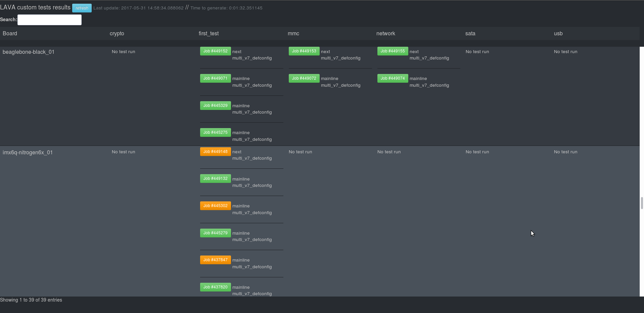Viewport: 644px width, 313px height.
Task: Click "No test run" in imx6q crypto cell
Action: tap(123, 152)
